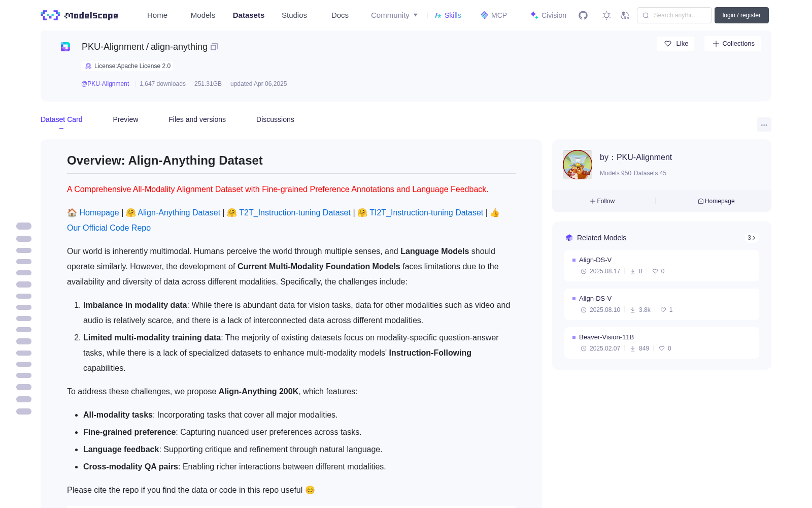
Task: Expand Related Models with the 3 chevron
Action: coord(752,238)
